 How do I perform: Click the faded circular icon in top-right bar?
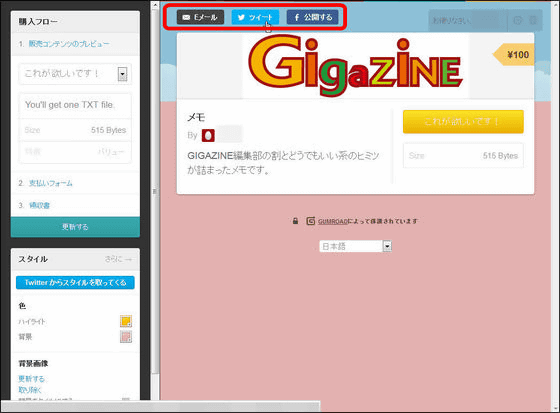tap(518, 21)
